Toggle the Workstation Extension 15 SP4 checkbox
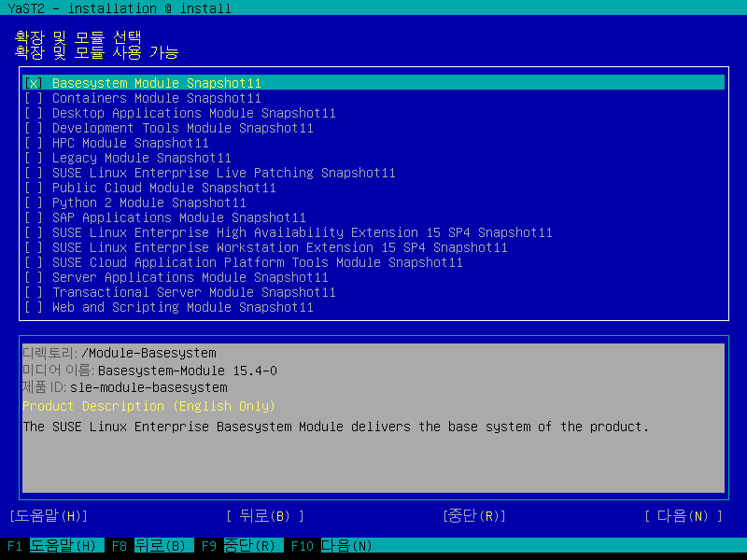The height and width of the screenshot is (560, 747). (x=35, y=247)
